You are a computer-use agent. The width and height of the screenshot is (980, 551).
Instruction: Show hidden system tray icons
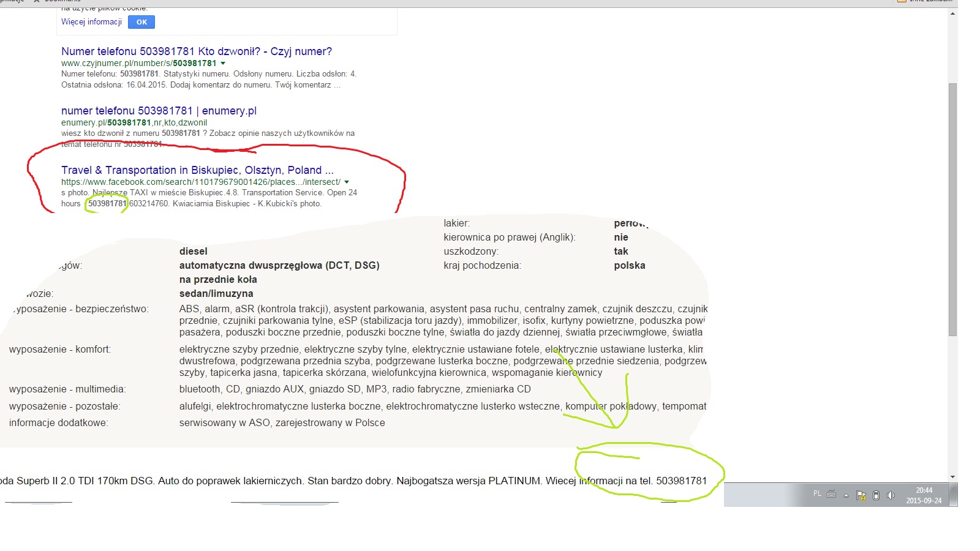[846, 495]
